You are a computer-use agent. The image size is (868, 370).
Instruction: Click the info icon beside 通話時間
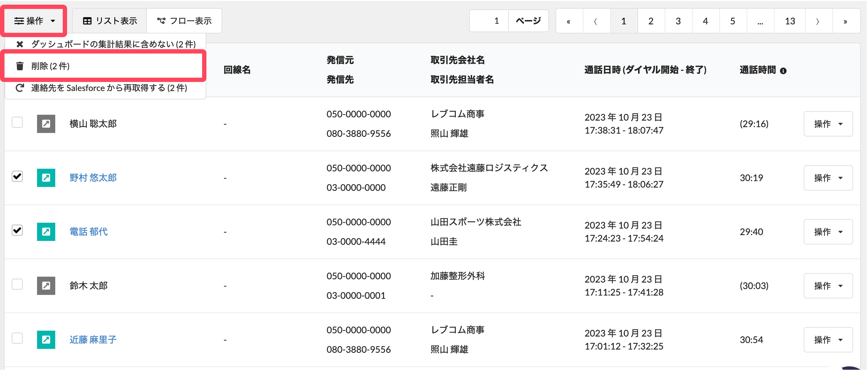pos(783,71)
